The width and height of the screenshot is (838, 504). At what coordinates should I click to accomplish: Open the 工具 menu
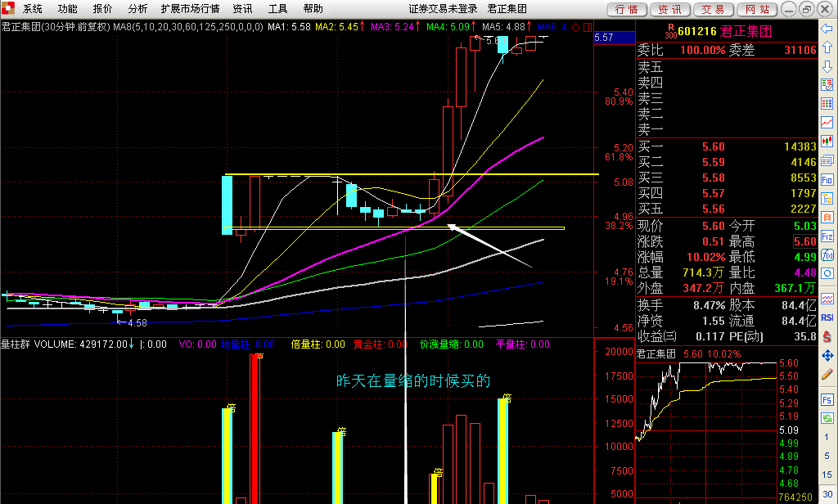click(x=278, y=8)
